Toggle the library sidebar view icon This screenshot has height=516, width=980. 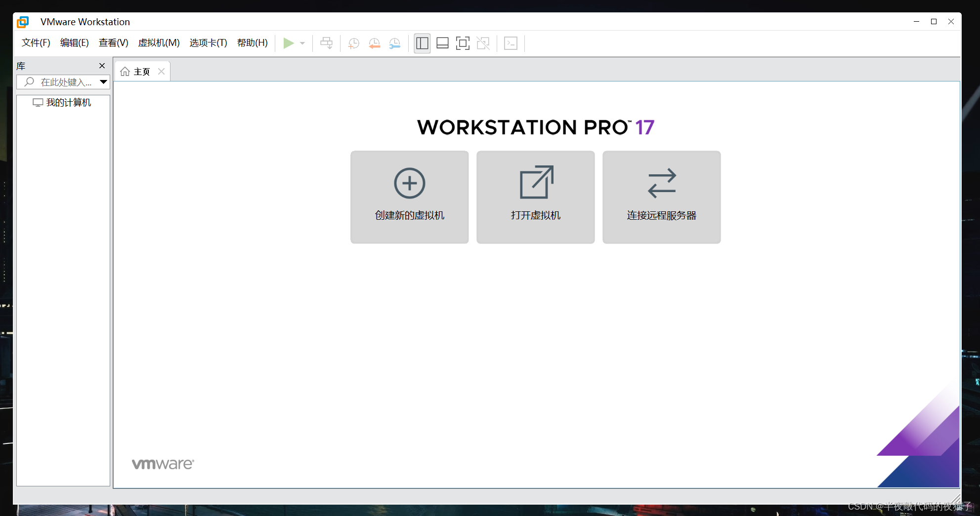(422, 43)
